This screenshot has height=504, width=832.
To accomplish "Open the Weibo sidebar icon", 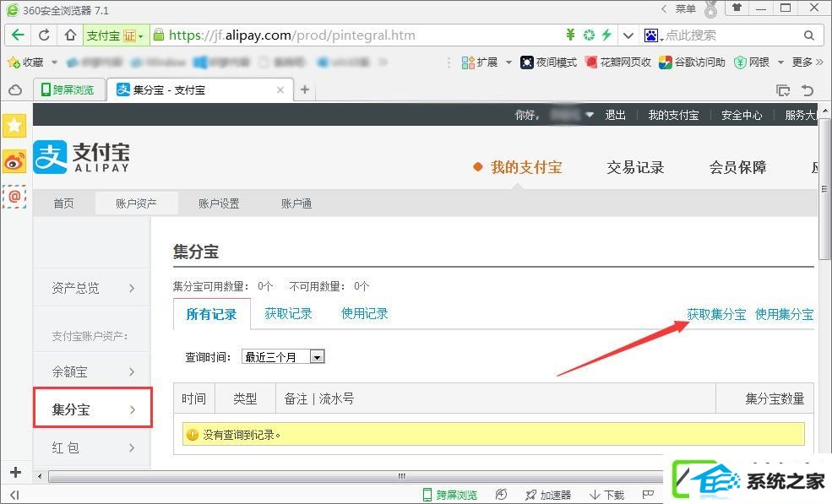I will (14, 161).
